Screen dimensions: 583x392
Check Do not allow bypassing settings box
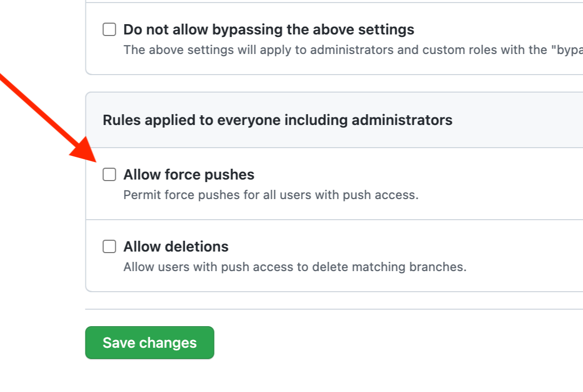[x=109, y=29]
